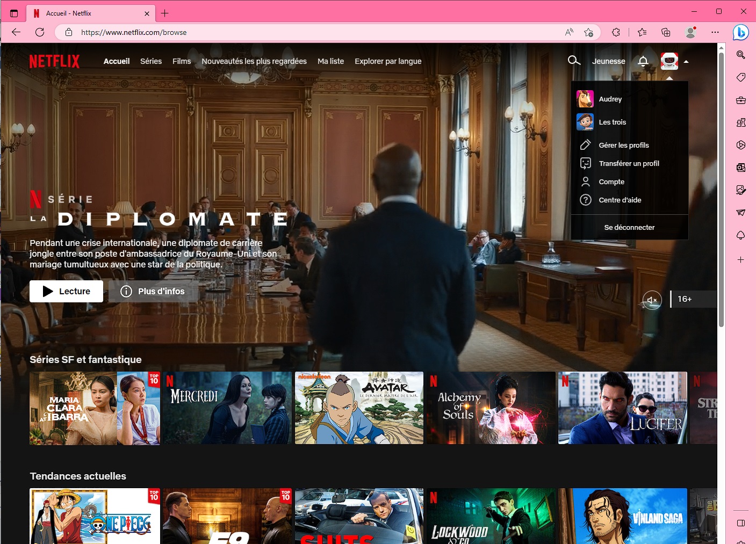Open browser Extensions puzzle icon
This screenshot has height=544, width=756.
point(616,32)
